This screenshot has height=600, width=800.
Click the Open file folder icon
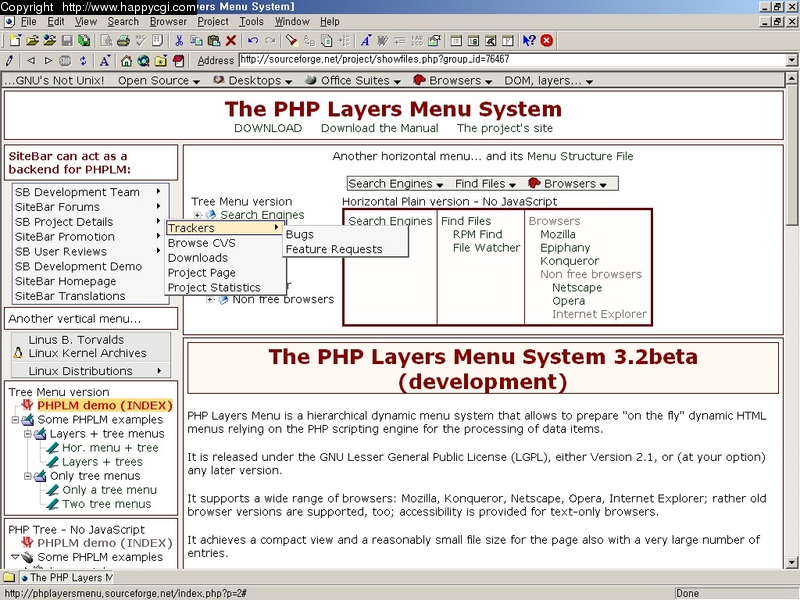[32, 40]
